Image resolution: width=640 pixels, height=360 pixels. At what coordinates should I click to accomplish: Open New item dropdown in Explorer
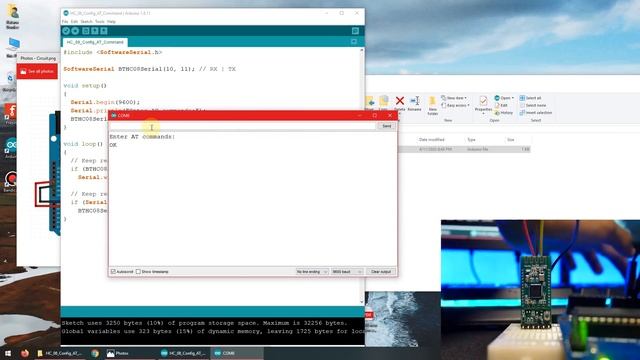[x=454, y=98]
